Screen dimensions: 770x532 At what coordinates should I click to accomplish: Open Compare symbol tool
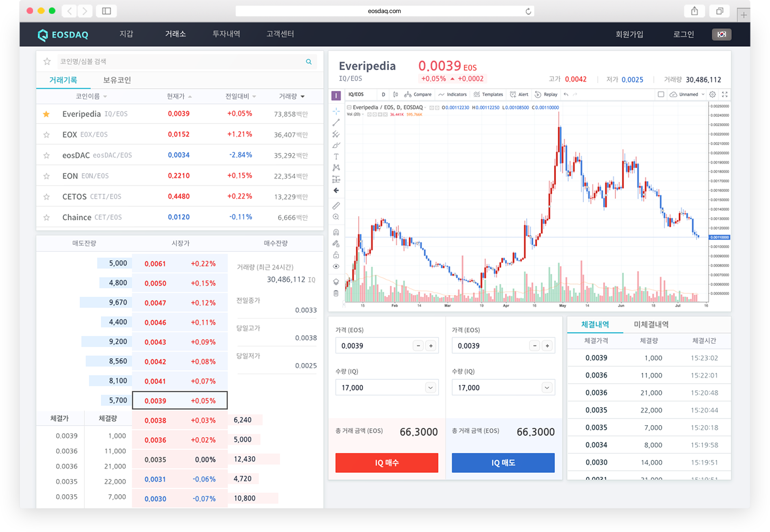[x=418, y=95]
